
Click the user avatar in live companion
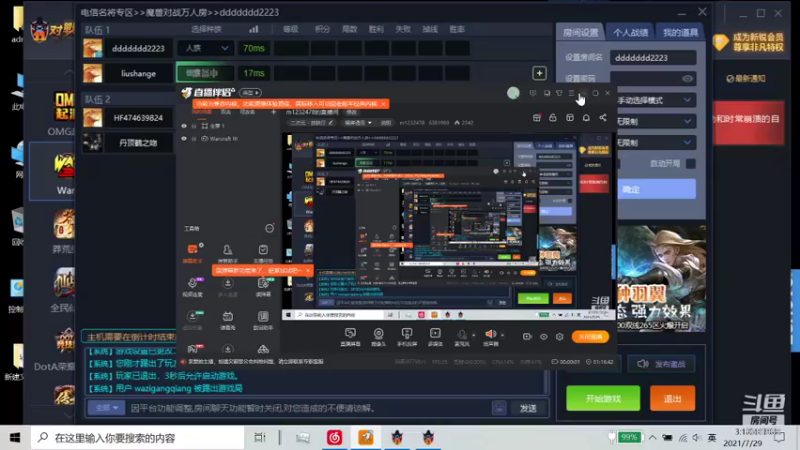click(513, 93)
